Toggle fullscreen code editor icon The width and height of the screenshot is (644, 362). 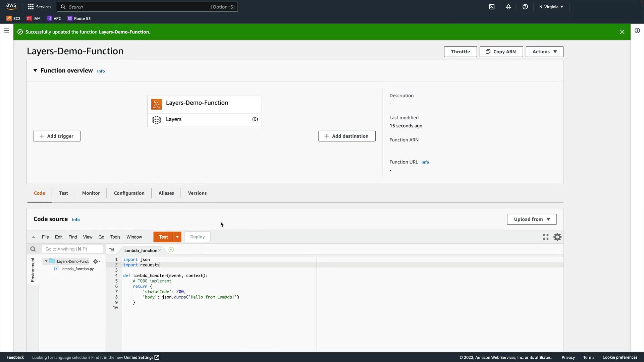tap(546, 237)
